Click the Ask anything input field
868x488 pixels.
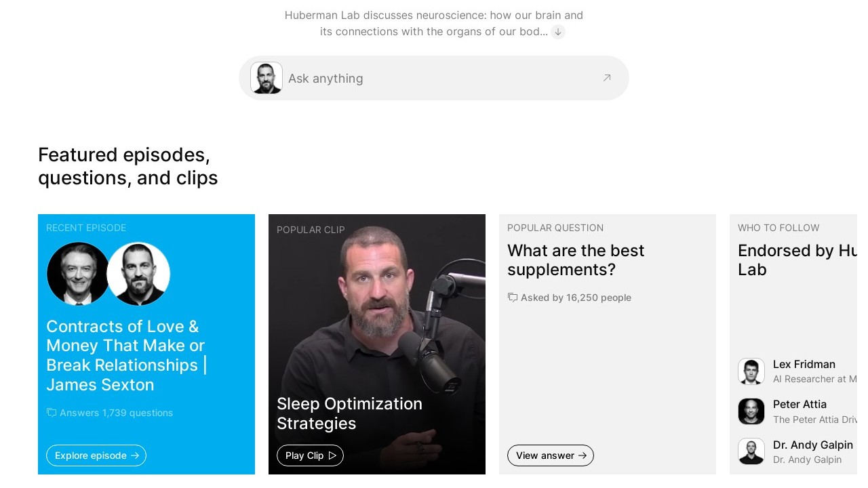[434, 79]
